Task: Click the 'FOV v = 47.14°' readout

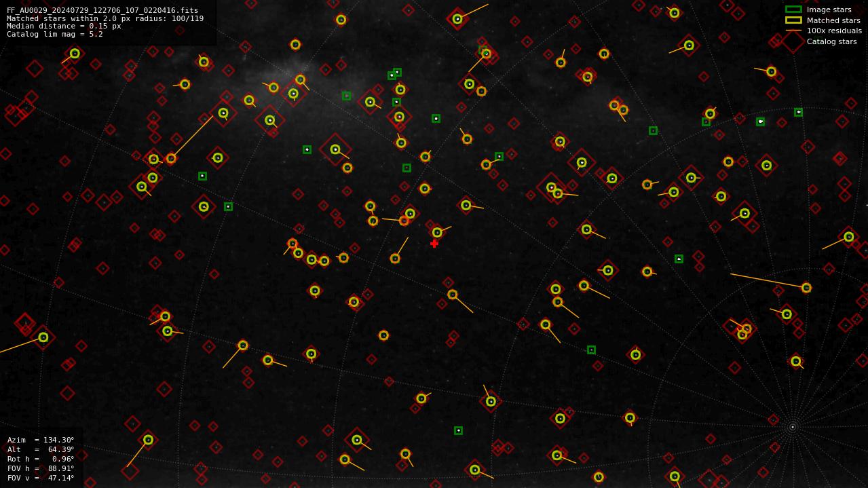Action: click(41, 478)
